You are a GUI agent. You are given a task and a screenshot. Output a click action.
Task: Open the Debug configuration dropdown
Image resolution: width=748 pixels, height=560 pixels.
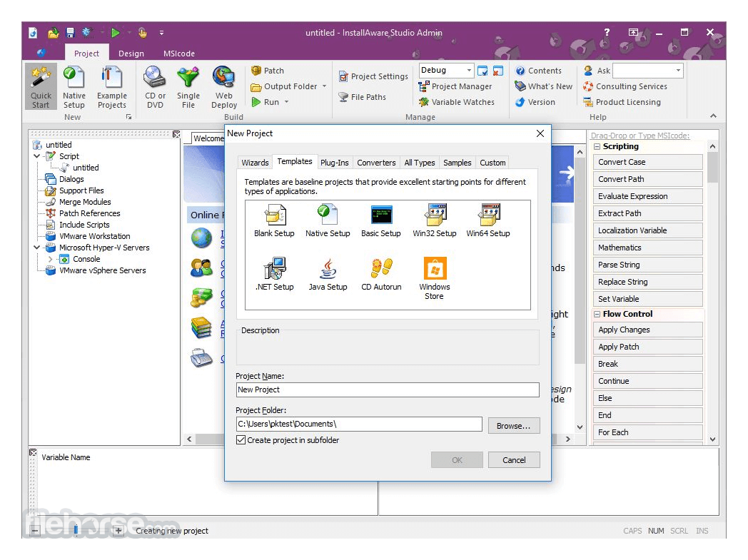(x=469, y=70)
